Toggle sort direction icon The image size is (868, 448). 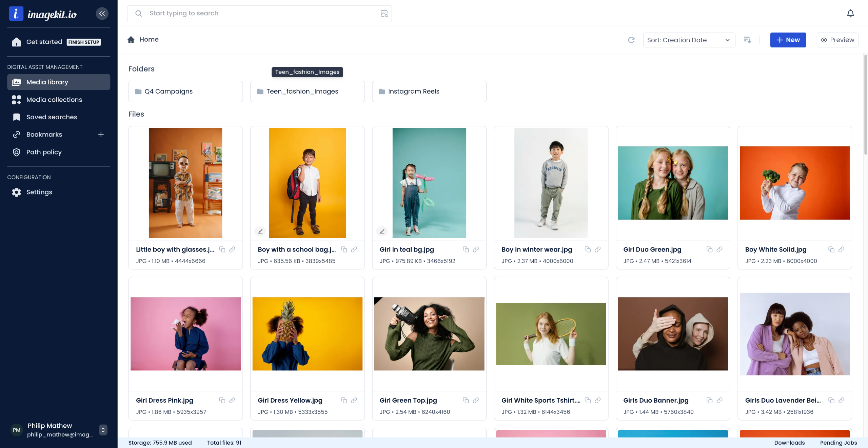point(747,40)
